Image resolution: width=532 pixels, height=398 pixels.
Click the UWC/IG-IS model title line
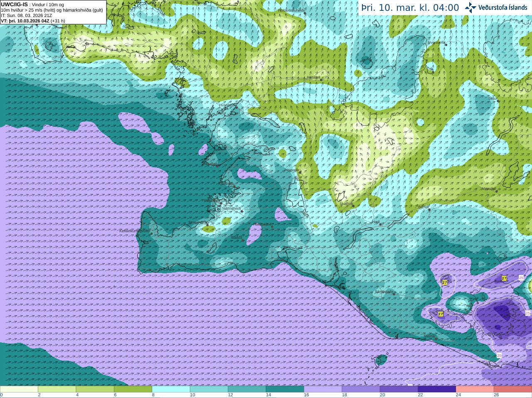click(x=32, y=5)
